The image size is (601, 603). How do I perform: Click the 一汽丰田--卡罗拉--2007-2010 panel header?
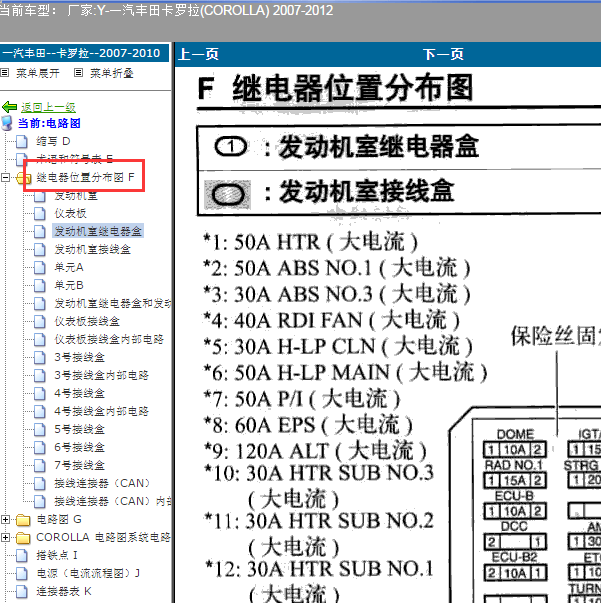pyautogui.click(x=84, y=53)
